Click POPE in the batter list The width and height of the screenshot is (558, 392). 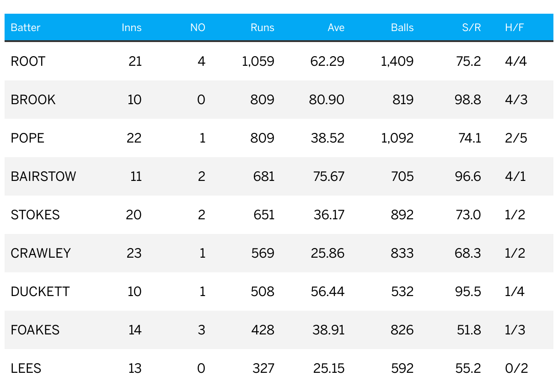pos(27,138)
